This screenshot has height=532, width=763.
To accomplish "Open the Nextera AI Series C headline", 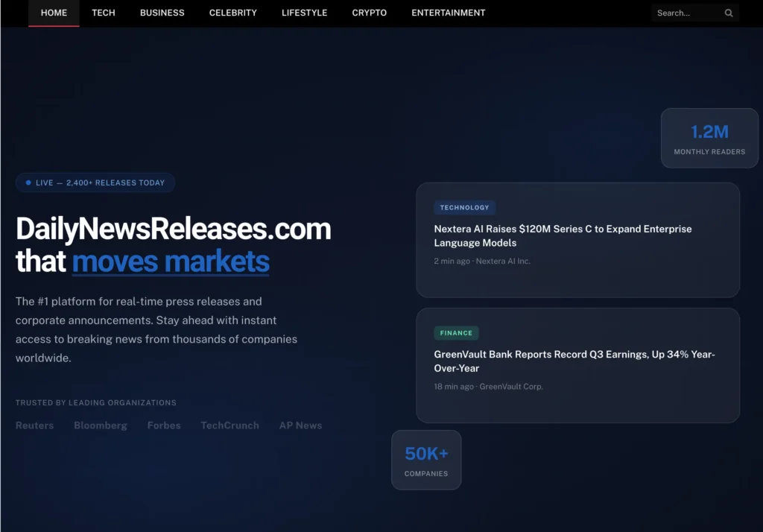I will point(563,235).
